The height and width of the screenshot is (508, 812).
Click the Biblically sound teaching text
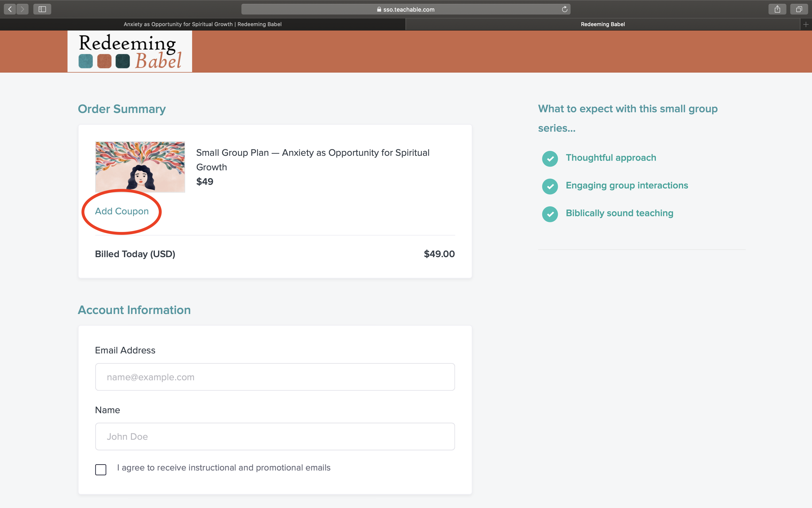coord(619,213)
